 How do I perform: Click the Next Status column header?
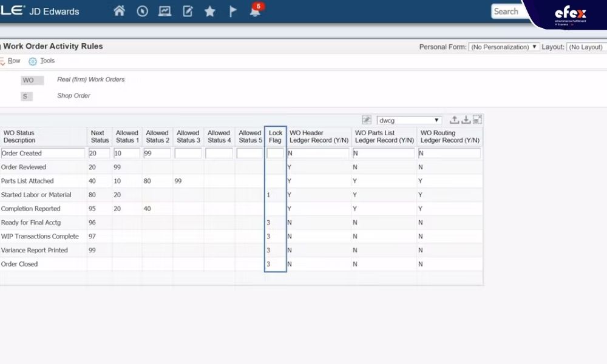tap(100, 136)
